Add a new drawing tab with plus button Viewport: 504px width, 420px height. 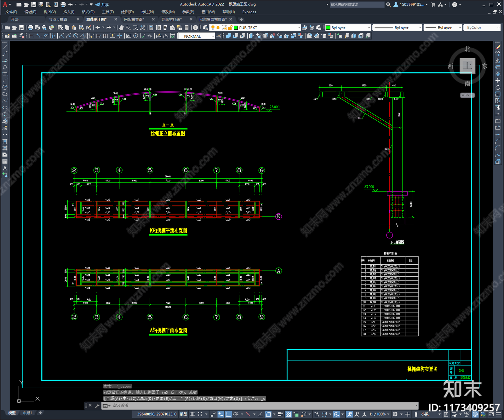coord(242,20)
